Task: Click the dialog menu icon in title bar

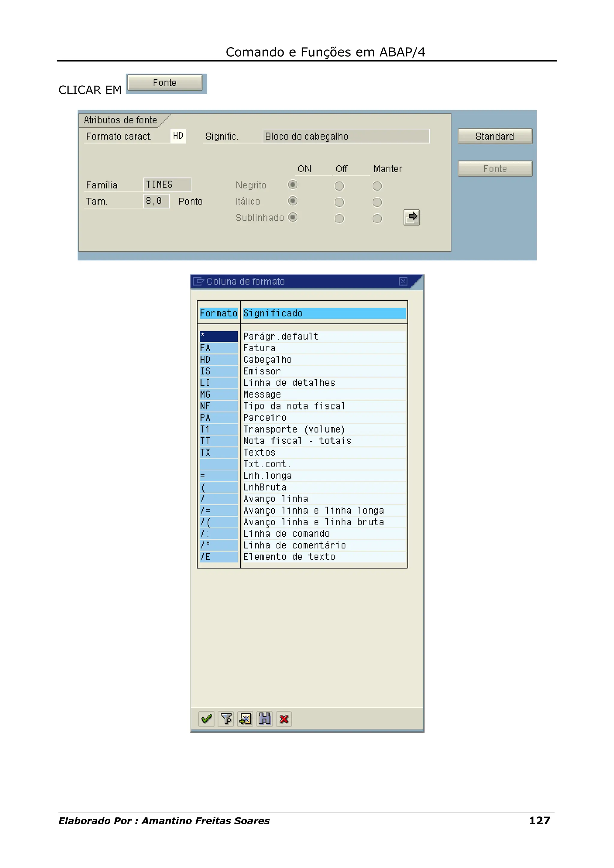Action: (x=198, y=281)
